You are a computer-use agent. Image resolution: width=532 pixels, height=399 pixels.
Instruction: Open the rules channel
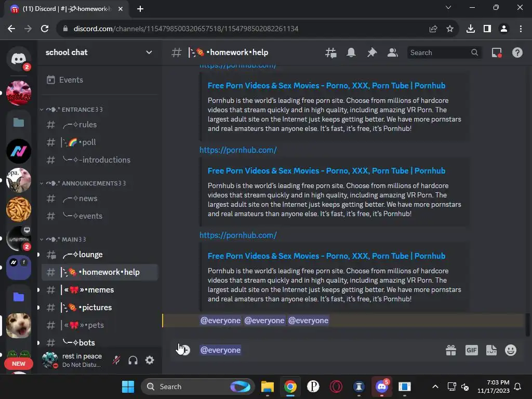pos(100,125)
